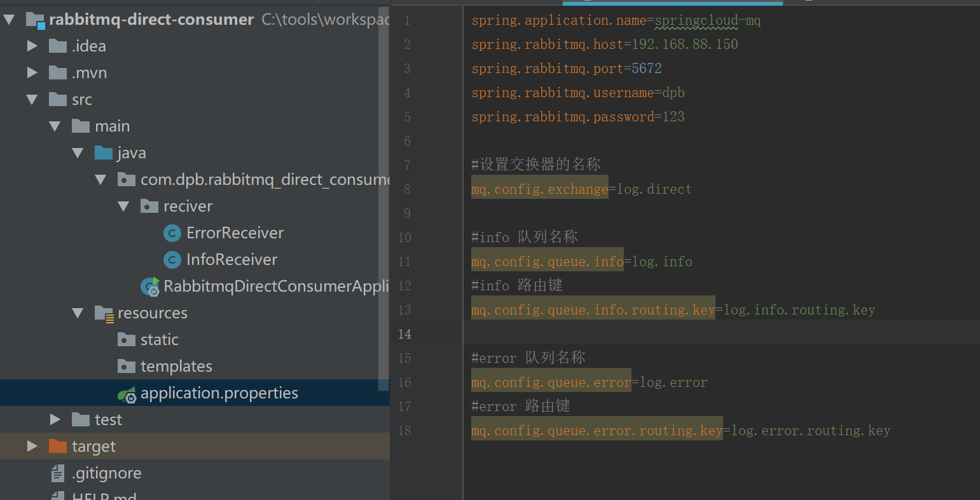Click the .gitignore file icon

coord(58,473)
